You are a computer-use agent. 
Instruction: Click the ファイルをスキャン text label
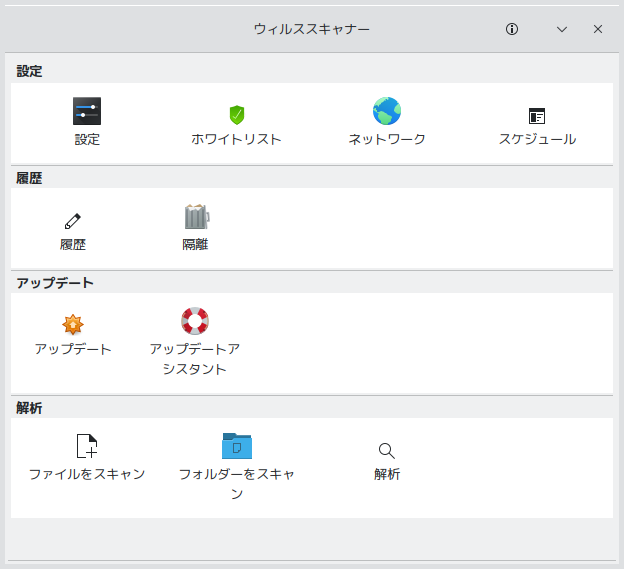click(x=87, y=474)
